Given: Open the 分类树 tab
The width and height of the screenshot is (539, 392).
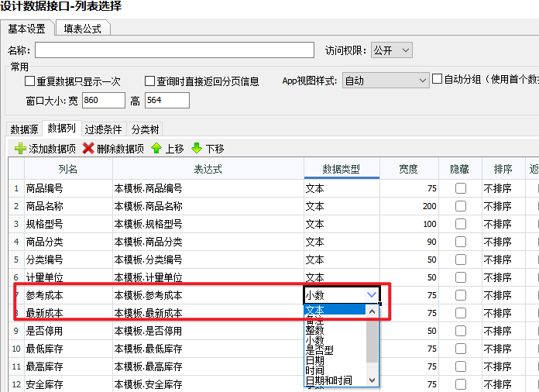Looking at the screenshot, I should pos(145,129).
